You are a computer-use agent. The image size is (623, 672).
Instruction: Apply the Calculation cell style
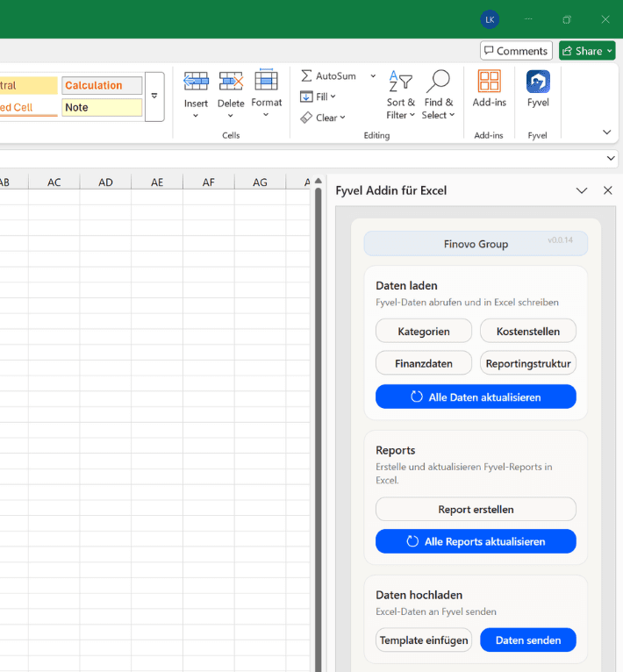pos(102,85)
